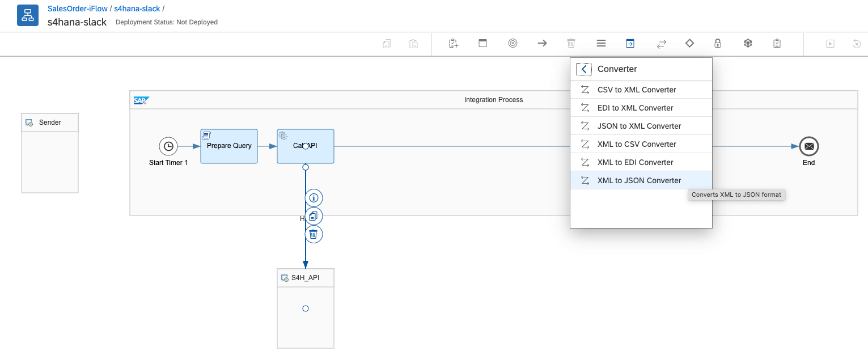Select the Sender participant header
The image size is (868, 355).
coord(50,122)
